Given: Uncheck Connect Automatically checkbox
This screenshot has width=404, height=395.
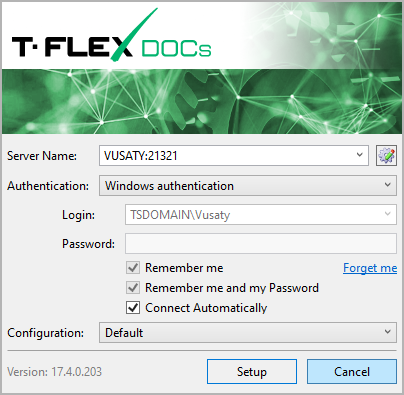Looking at the screenshot, I should [133, 308].
